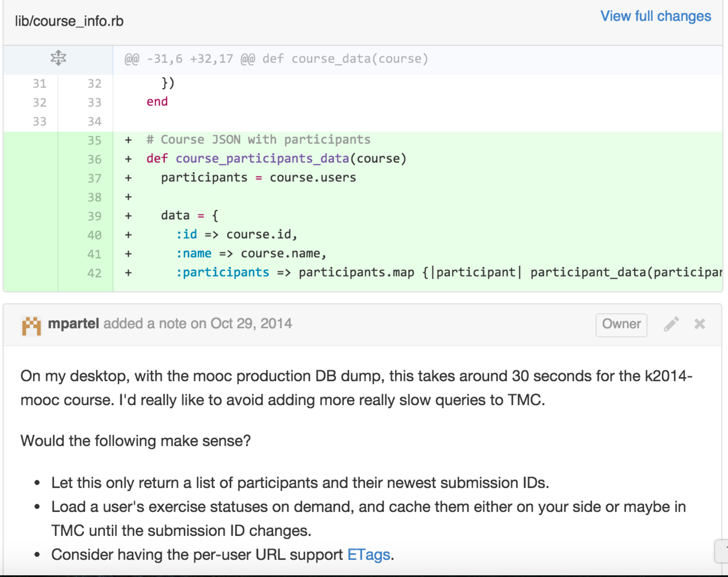
Task: Click the red 'end' keyword in the code
Action: 157,102
